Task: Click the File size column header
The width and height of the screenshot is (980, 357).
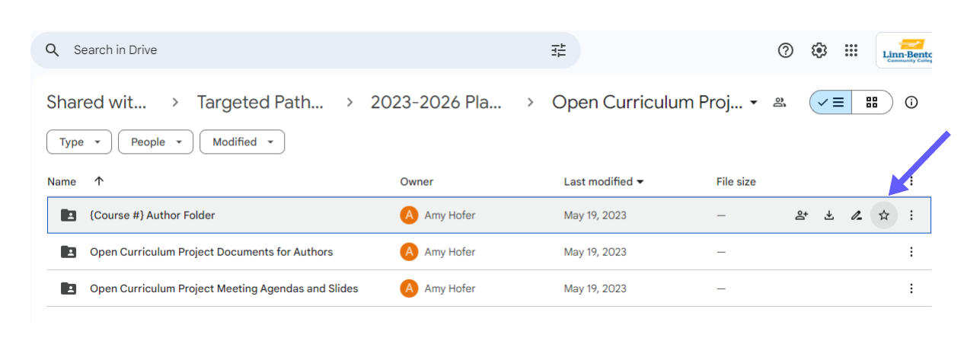Action: click(x=736, y=181)
